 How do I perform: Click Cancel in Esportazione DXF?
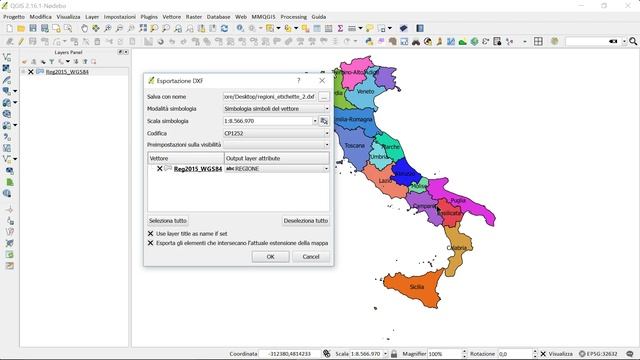coord(311,257)
